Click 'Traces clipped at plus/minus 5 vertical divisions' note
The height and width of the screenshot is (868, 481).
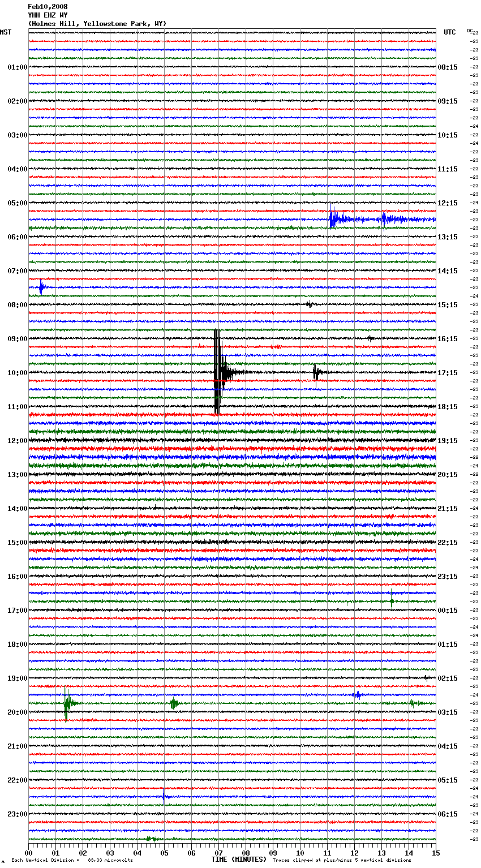(342, 860)
